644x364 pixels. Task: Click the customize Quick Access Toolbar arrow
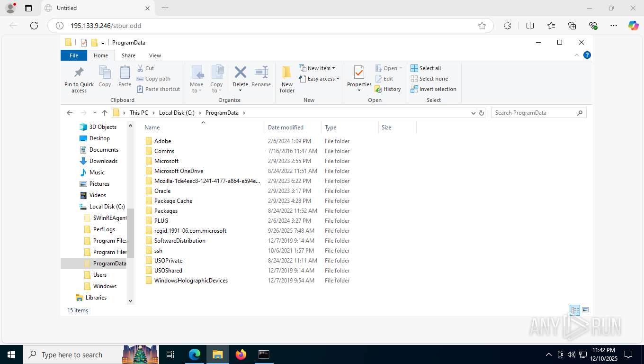[x=103, y=43]
